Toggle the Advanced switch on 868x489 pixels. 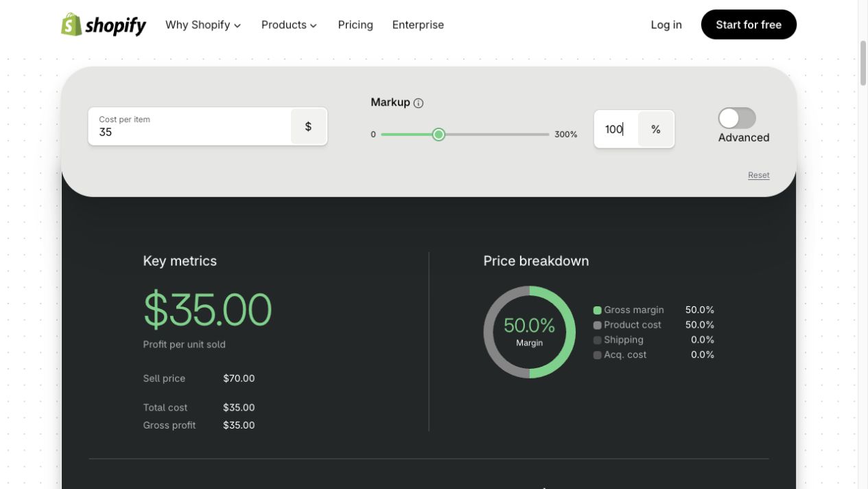tap(737, 118)
